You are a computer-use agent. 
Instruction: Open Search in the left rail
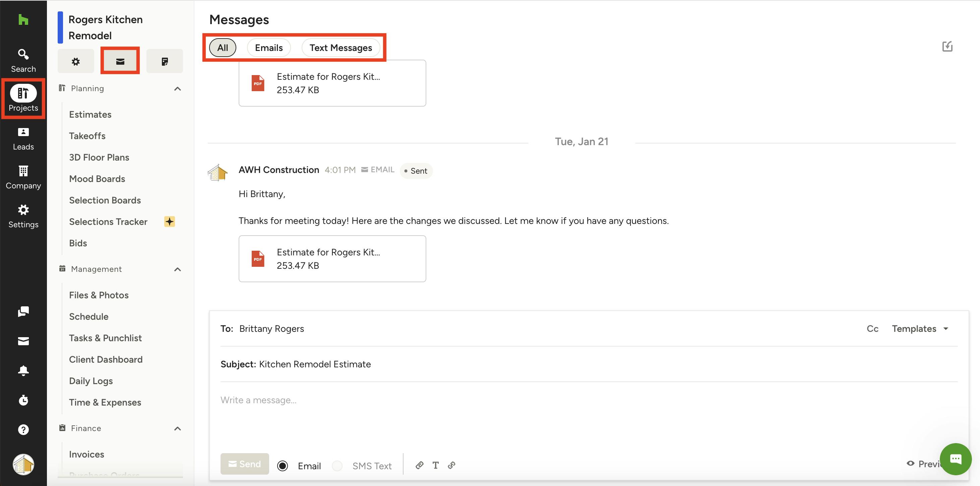(23, 61)
